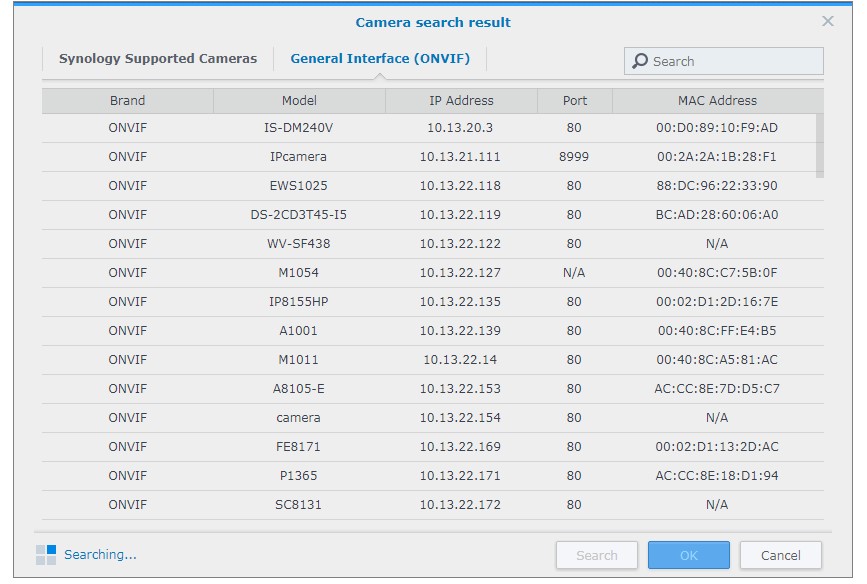Click the Port column header
This screenshot has height=584, width=867.
574,100
